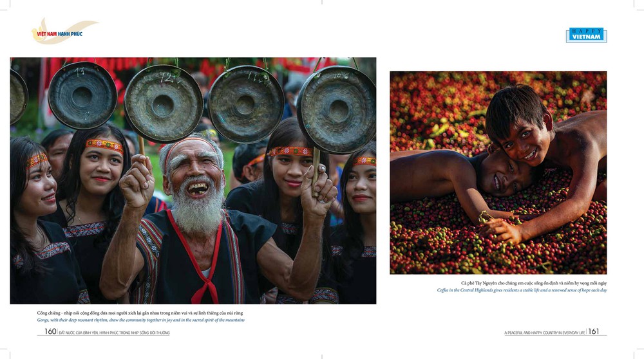The width and height of the screenshot is (644, 359).
Task: Click the blue Happy Vietnam badge
Action: 586,35
